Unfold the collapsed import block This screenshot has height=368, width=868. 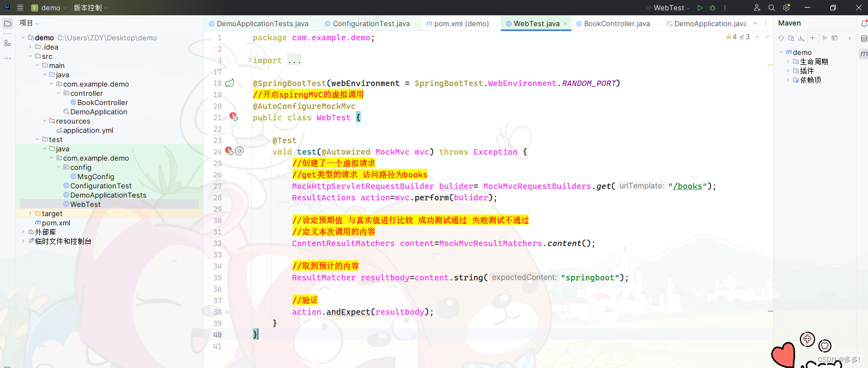250,60
